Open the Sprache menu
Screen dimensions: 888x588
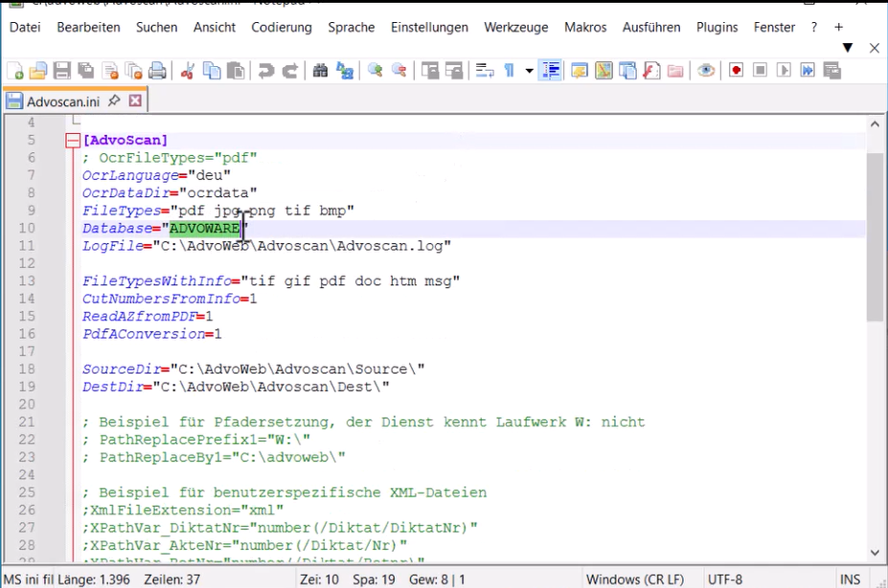(x=352, y=27)
